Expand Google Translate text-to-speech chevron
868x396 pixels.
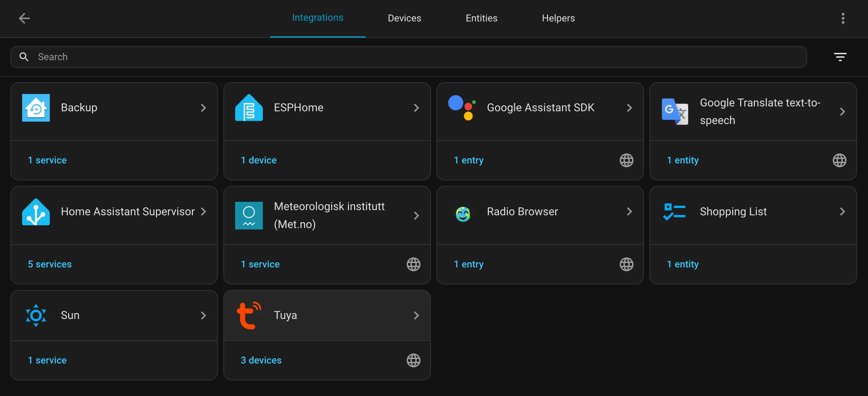(x=842, y=112)
